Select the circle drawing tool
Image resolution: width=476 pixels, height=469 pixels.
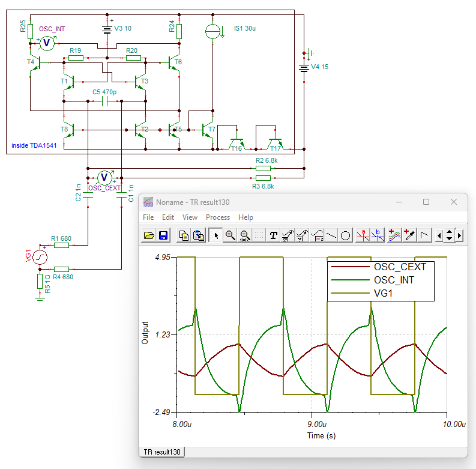pos(346,235)
